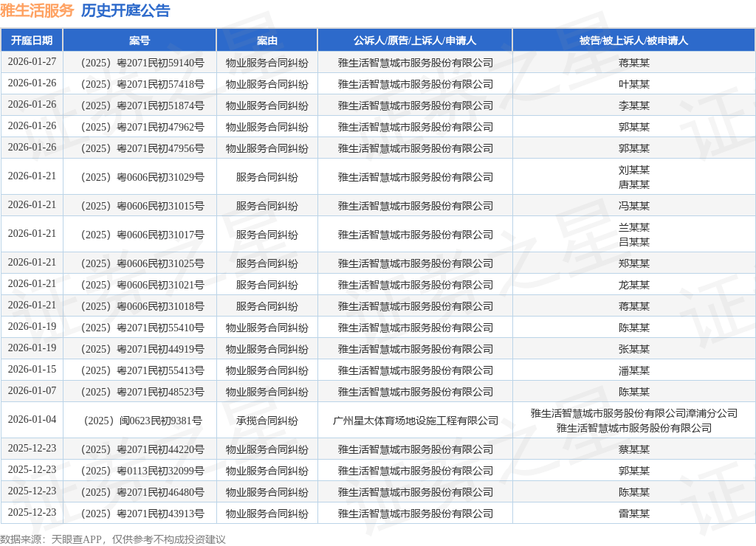Click case number 粤0606民初31018号
Image resolution: width=756 pixels, height=546 pixels.
142,306
